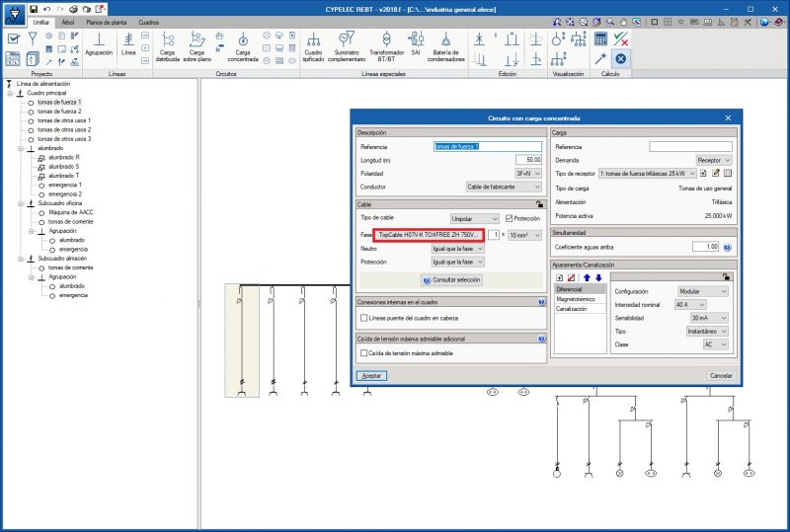Open the Cuadros tab

click(x=149, y=22)
